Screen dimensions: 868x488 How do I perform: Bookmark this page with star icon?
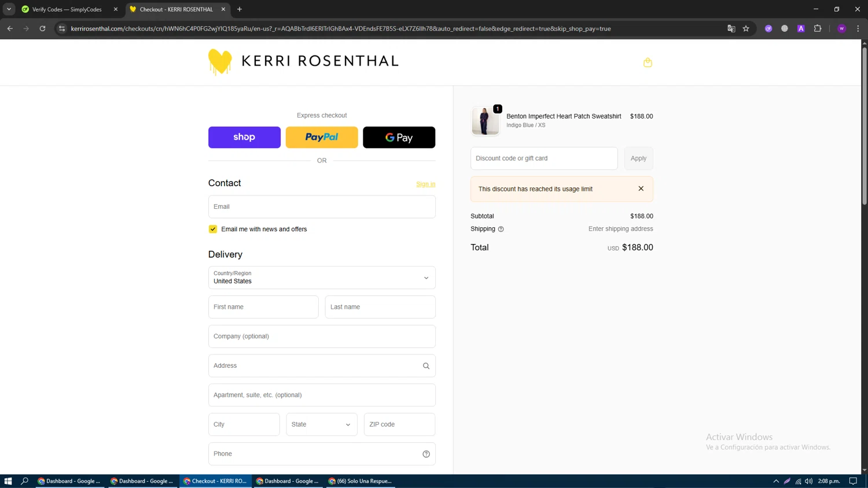tap(746, 28)
